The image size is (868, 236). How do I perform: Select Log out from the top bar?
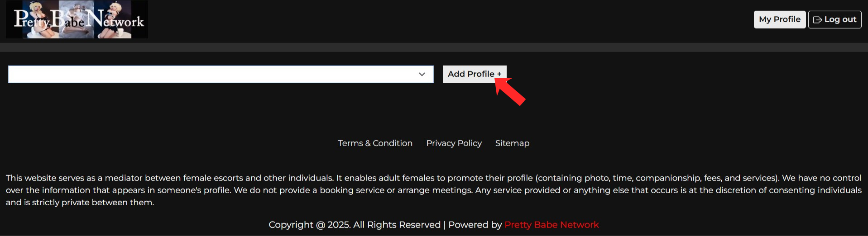pos(834,19)
